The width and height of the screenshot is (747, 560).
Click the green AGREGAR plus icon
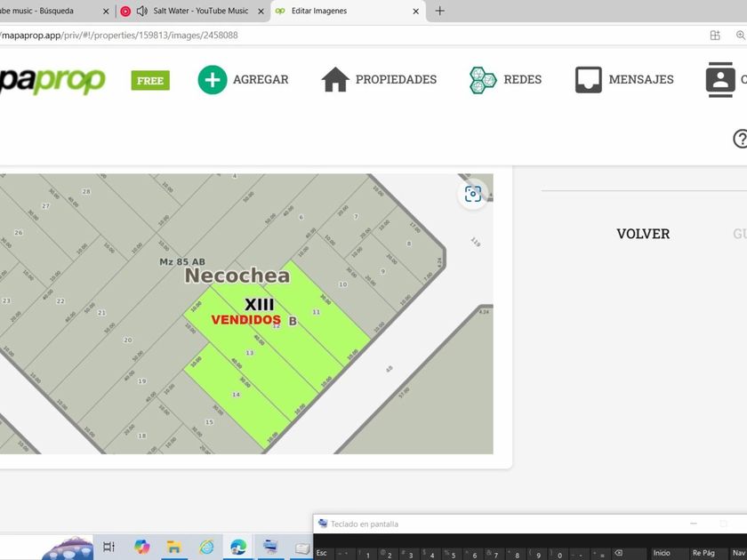212,79
